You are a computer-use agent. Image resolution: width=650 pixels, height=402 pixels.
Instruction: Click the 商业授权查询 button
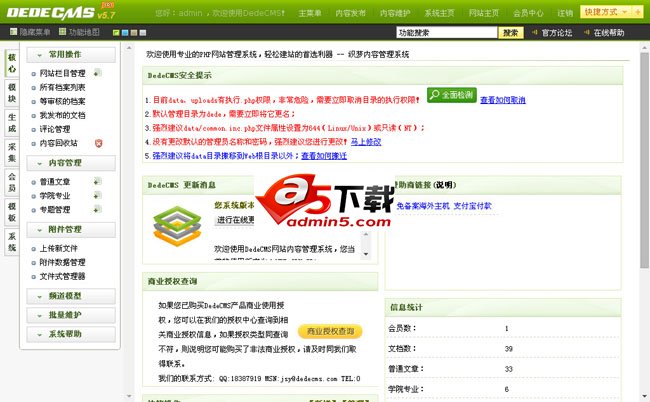pos(330,331)
